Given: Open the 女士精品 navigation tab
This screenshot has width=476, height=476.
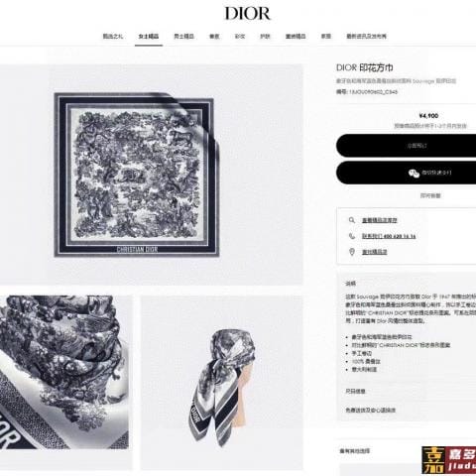Looking at the screenshot, I should pyautogui.click(x=149, y=37).
